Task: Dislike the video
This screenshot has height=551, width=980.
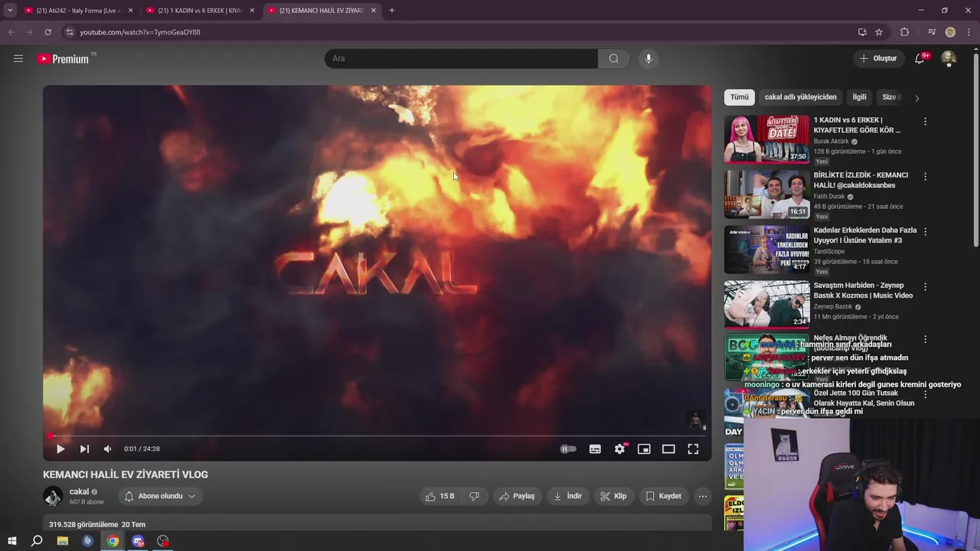Action: [x=474, y=496]
